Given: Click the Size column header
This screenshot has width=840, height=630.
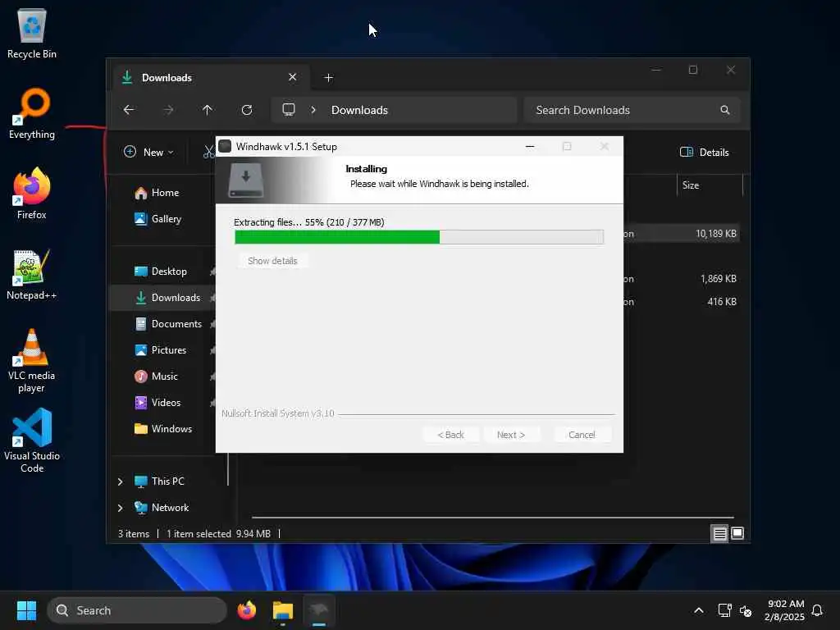Looking at the screenshot, I should [710, 185].
